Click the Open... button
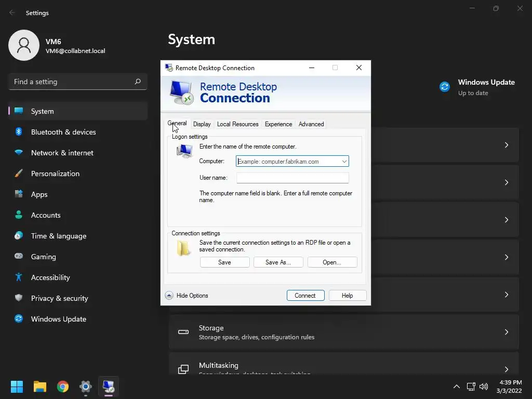Viewport: 532px width, 399px height. point(332,262)
